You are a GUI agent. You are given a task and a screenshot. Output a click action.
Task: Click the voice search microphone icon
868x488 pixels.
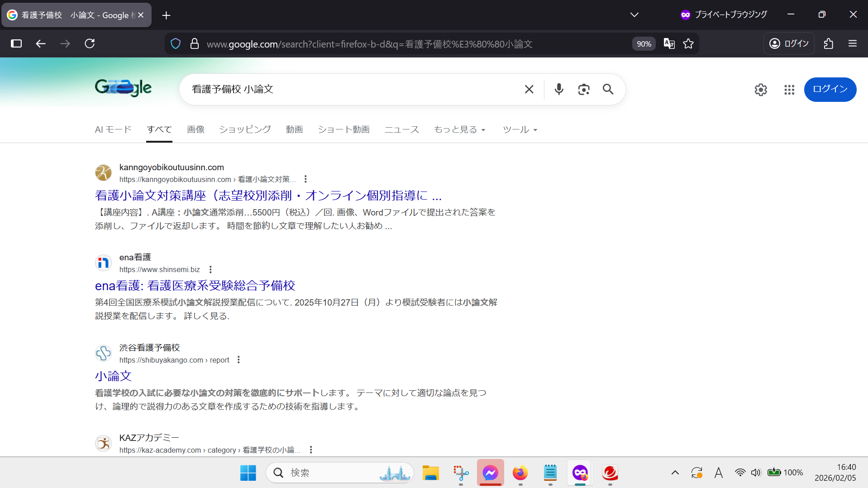pyautogui.click(x=559, y=89)
